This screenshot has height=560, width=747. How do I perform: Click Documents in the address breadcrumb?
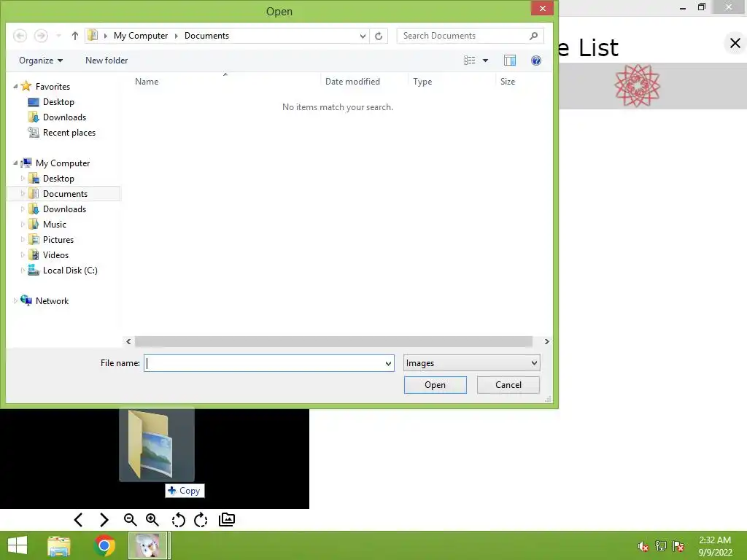tap(206, 36)
